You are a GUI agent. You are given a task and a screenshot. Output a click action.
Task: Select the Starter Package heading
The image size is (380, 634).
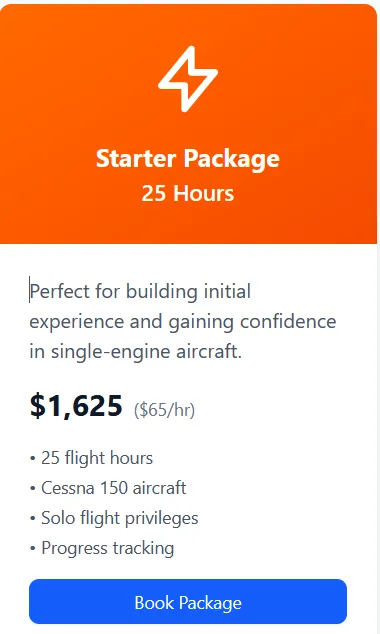pos(188,158)
